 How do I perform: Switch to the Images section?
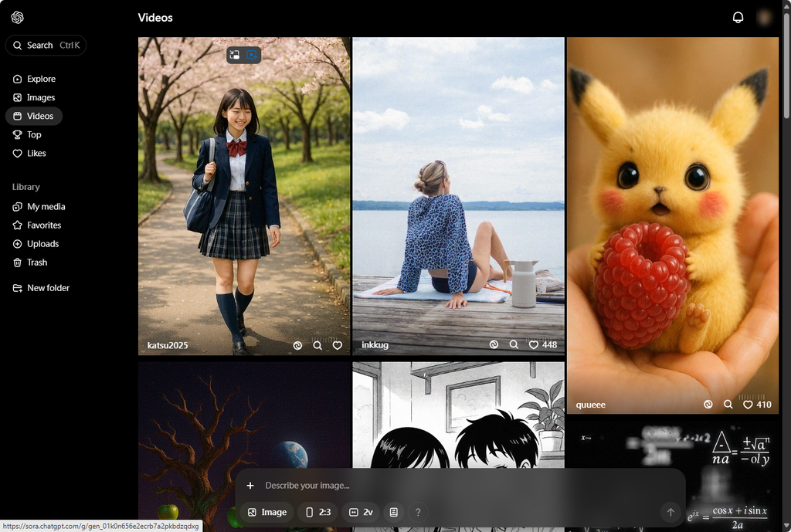[x=34, y=97]
